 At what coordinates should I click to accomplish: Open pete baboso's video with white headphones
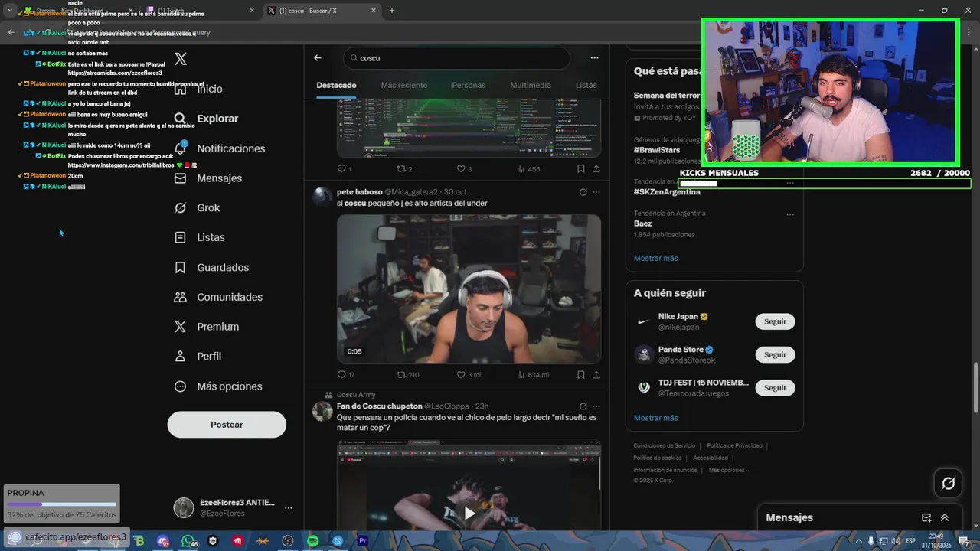[469, 289]
